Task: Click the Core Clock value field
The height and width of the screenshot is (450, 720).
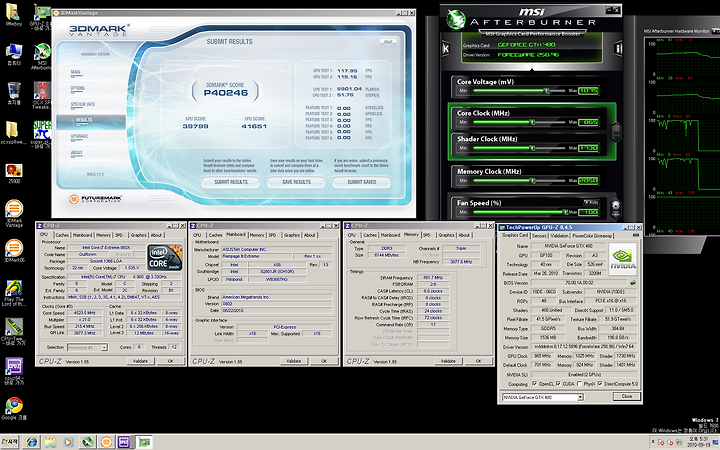Action: (588, 122)
